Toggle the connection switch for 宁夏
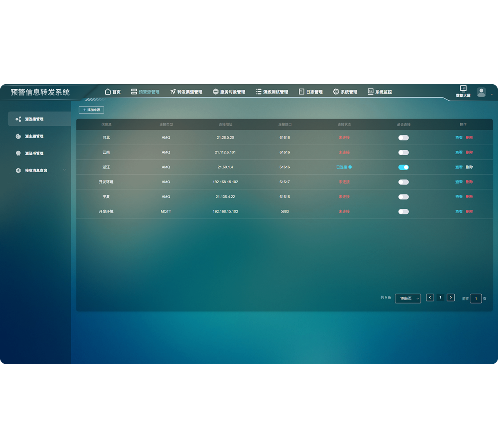 404,197
